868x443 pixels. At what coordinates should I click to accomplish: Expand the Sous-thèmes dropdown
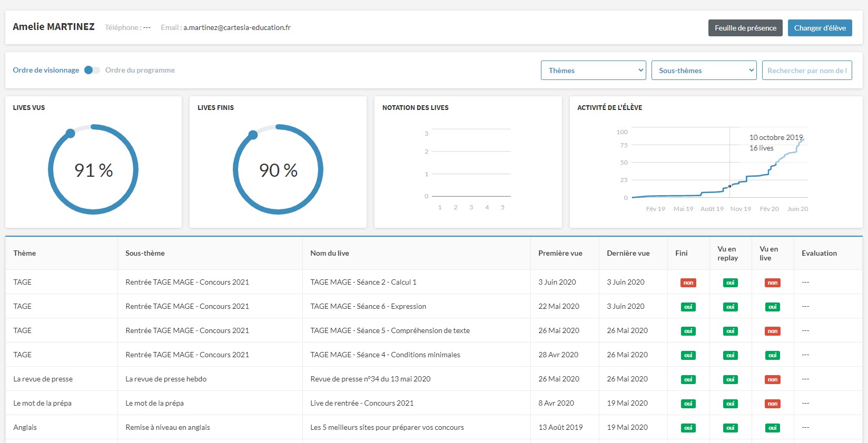(704, 71)
